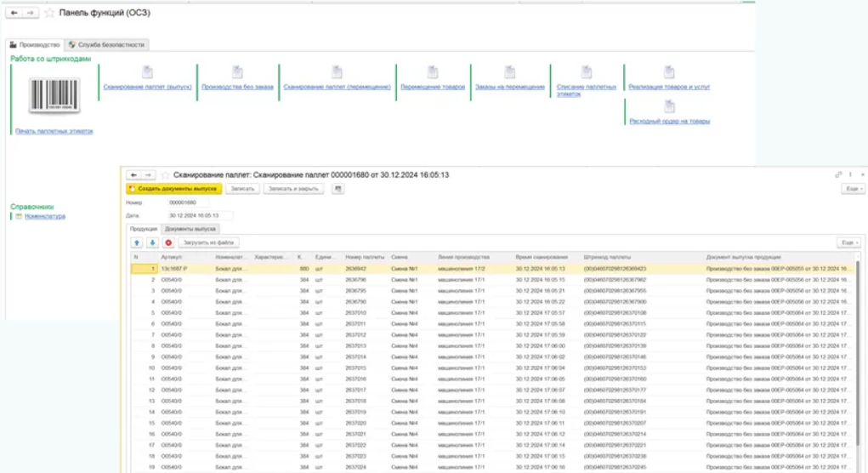Click the document icon above Заказы на перемещение

click(508, 72)
